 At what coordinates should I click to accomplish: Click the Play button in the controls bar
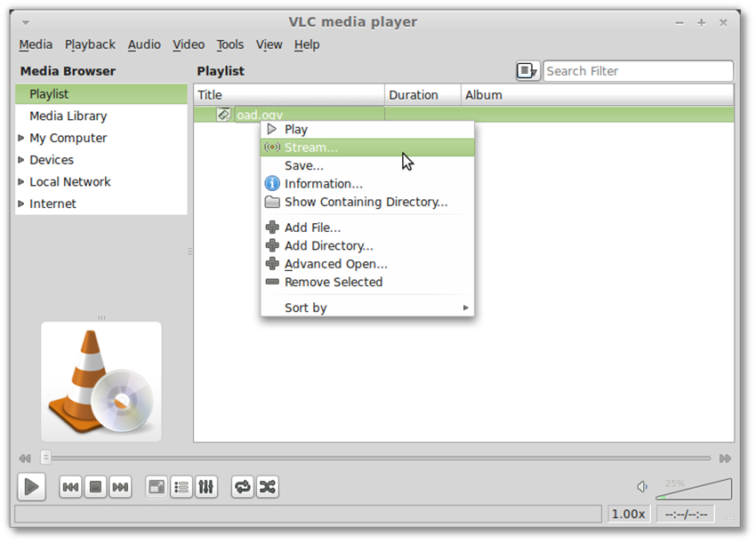(31, 487)
